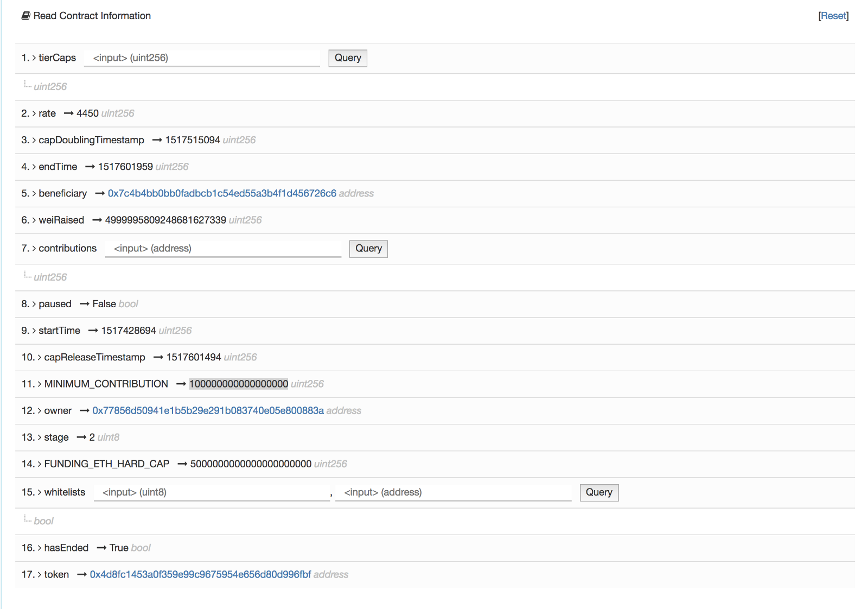Open the beneficiary address link

pyautogui.click(x=222, y=193)
